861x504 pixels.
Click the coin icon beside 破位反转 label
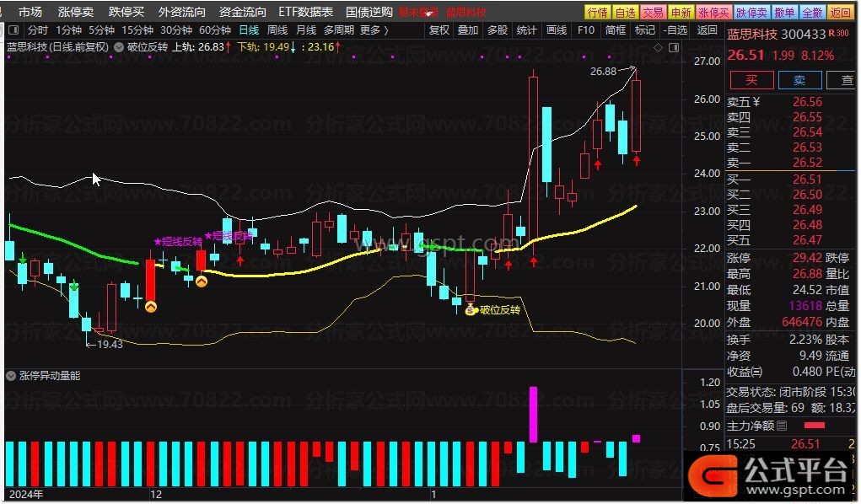click(470, 310)
